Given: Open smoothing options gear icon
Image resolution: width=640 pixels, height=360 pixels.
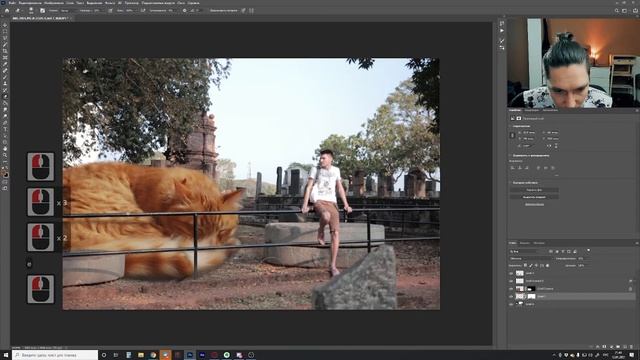Looking at the screenshot, I should 184,10.
